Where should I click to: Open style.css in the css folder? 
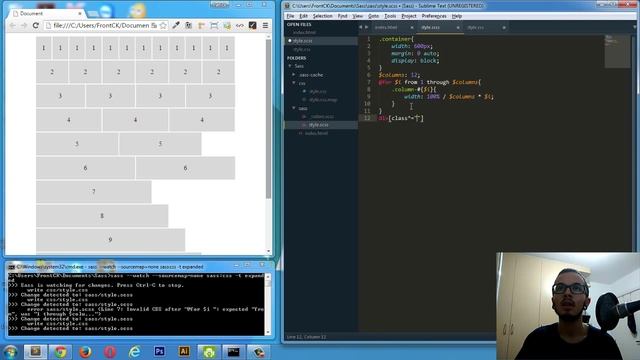(317, 91)
